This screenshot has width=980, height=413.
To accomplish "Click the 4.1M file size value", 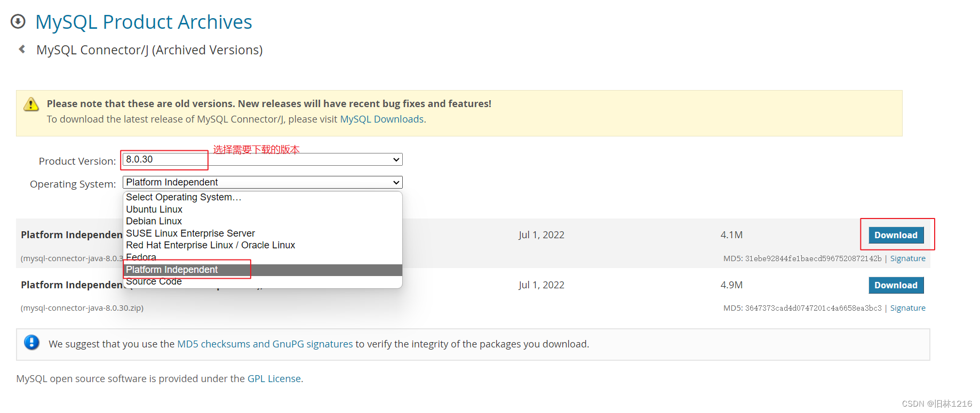I will click(x=731, y=235).
